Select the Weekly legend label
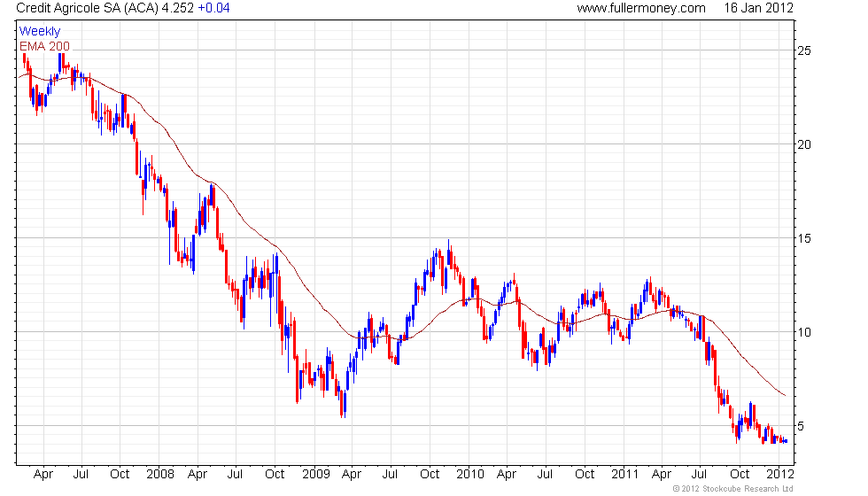 tap(39, 32)
